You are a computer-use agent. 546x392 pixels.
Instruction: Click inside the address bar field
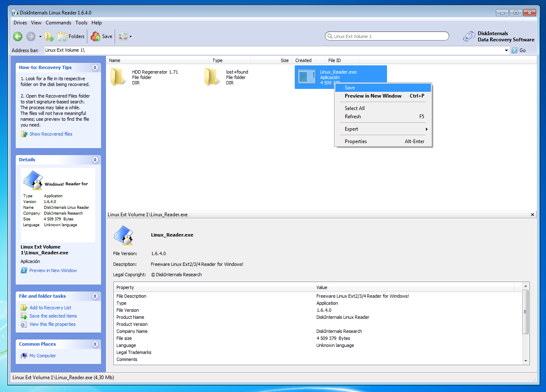273,50
